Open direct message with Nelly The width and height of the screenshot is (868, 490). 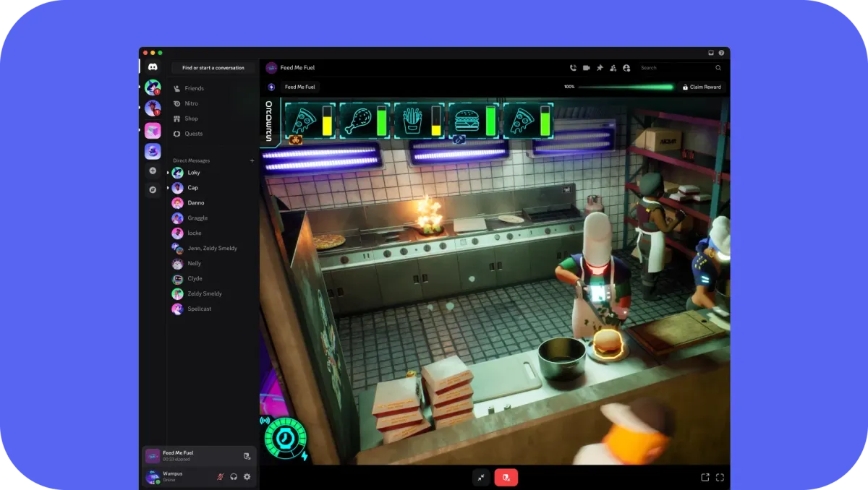213,263
